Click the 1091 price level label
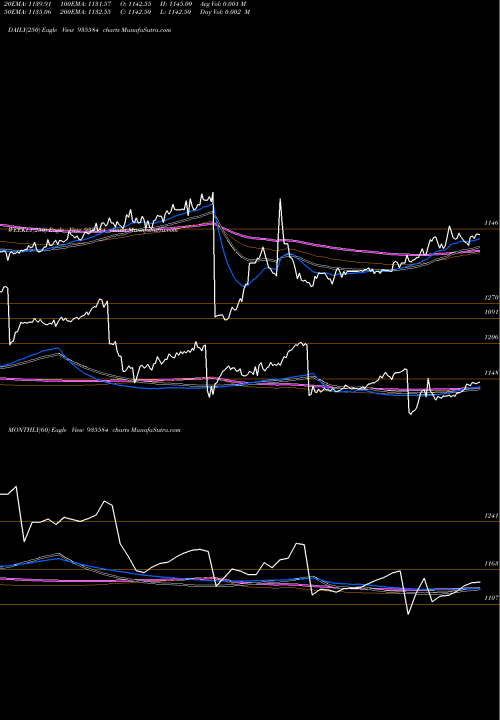 (492, 312)
